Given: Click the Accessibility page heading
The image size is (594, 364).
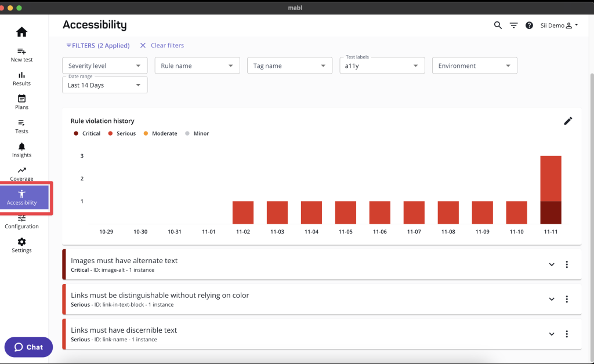Looking at the screenshot, I should 95,25.
